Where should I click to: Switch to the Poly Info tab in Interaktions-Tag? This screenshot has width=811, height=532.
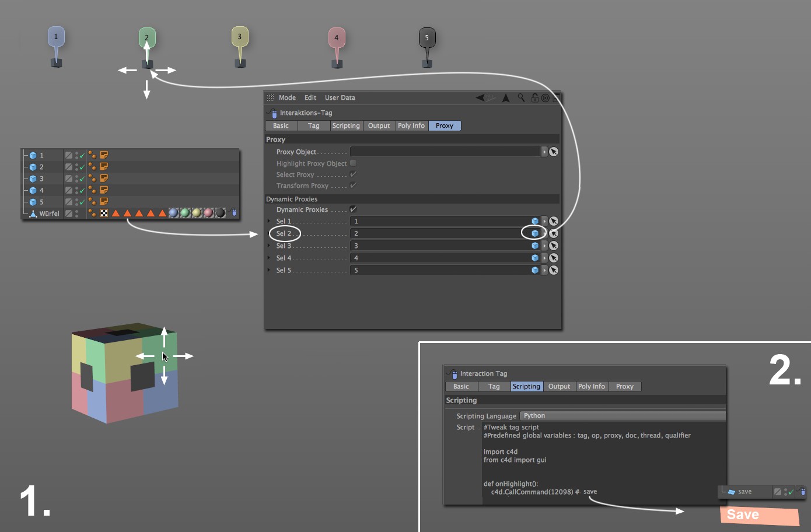[x=411, y=126]
